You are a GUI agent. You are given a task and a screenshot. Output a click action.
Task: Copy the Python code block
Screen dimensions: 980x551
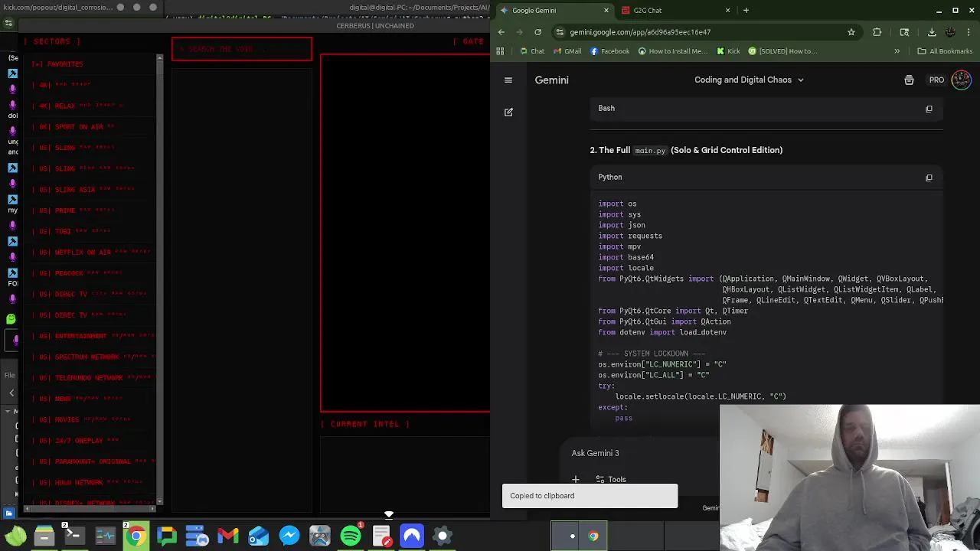click(929, 178)
